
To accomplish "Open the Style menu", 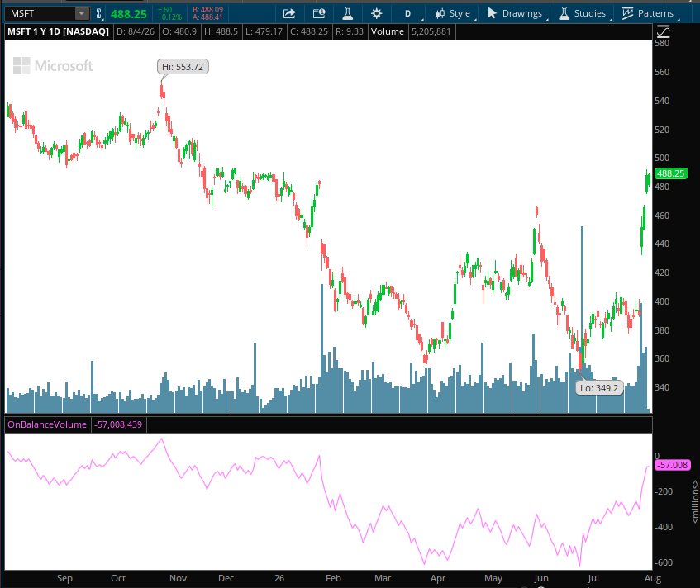I will click(x=460, y=13).
